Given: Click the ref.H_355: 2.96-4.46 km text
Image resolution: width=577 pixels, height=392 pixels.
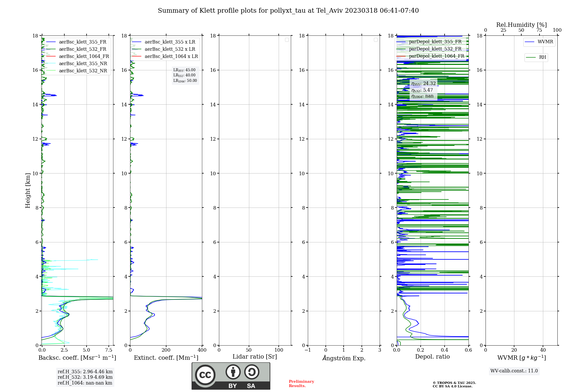Looking at the screenshot, I should point(85,372).
